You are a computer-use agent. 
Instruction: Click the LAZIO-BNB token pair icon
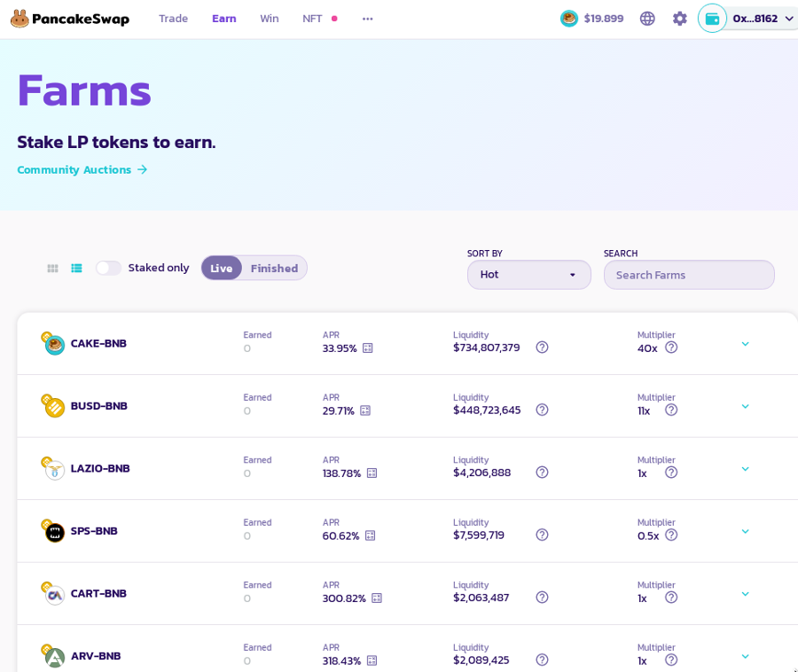point(53,469)
